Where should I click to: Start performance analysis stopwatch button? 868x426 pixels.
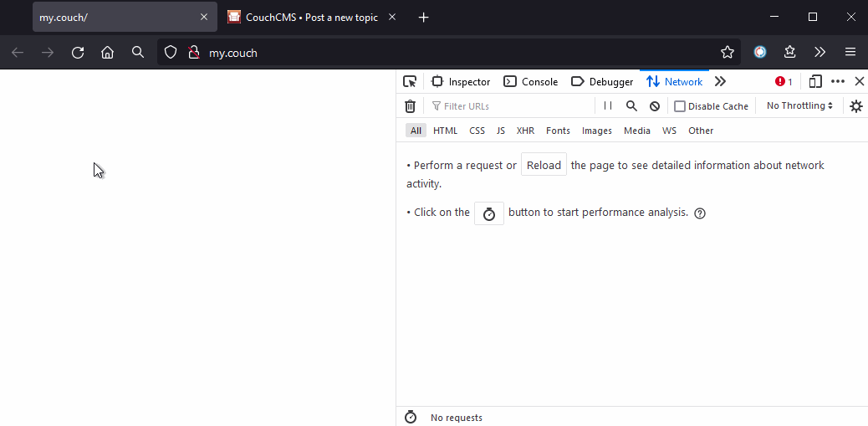tap(489, 213)
